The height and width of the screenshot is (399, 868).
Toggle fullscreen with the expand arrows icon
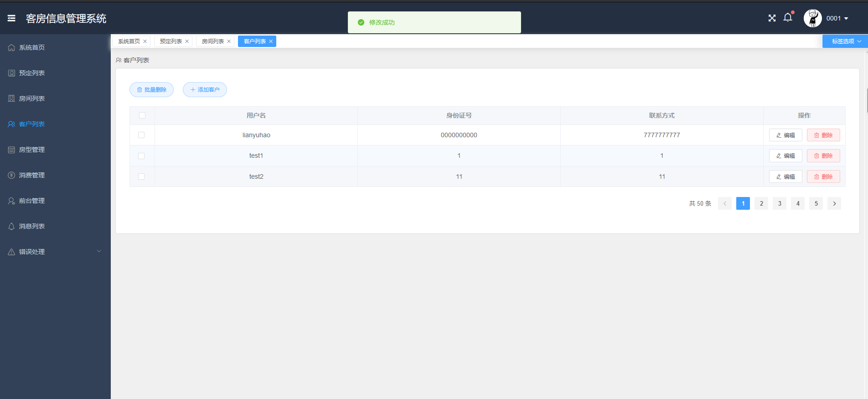pos(772,18)
